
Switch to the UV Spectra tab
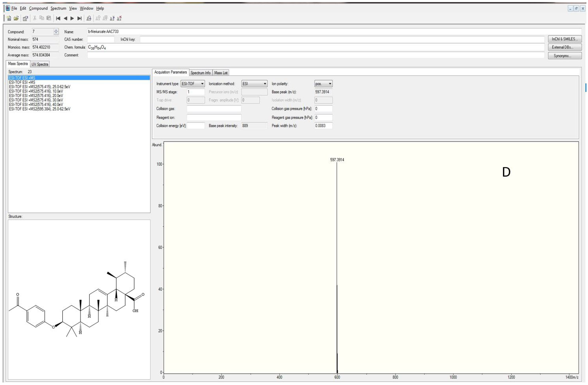click(x=40, y=64)
